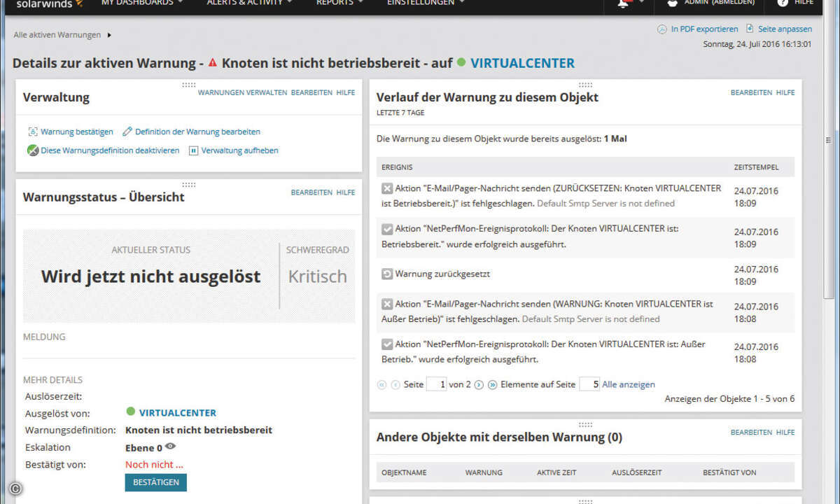Screen dimensions: 840x504
Task: Click the Seite page number field
Action: [436, 384]
